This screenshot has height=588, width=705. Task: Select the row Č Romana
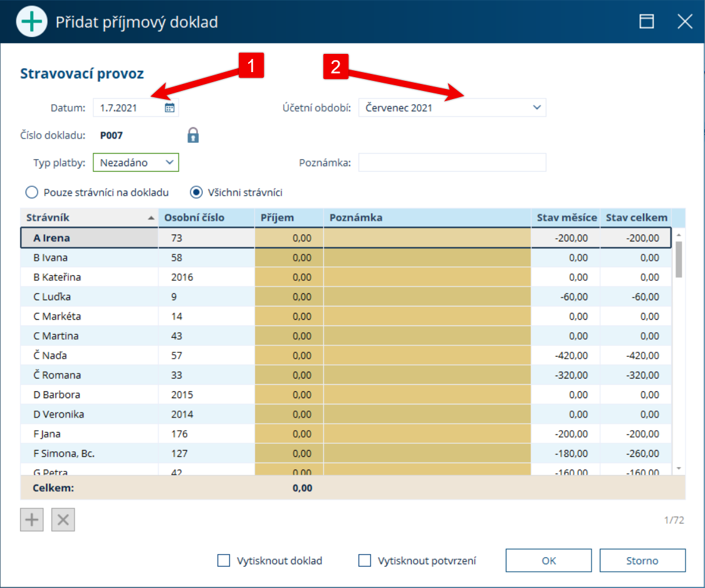click(346, 375)
